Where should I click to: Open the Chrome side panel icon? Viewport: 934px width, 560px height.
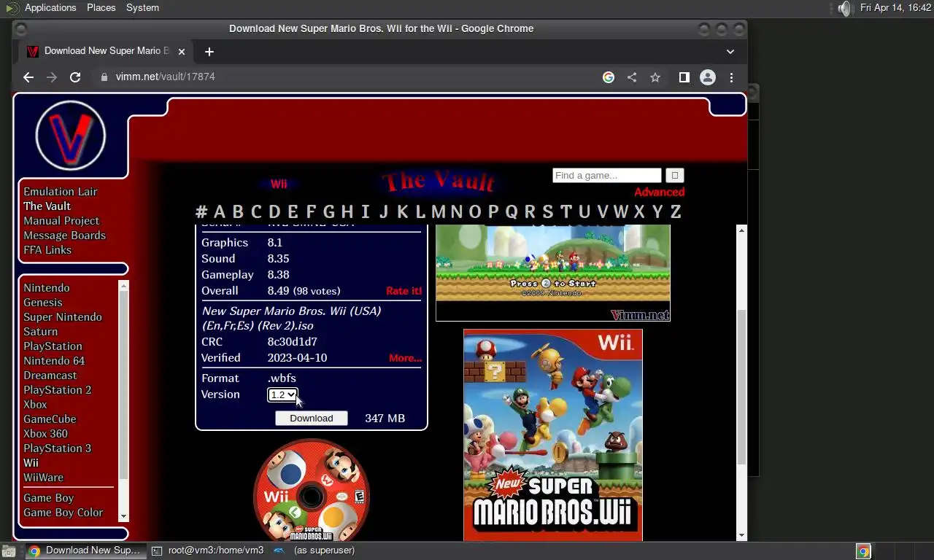684,77
